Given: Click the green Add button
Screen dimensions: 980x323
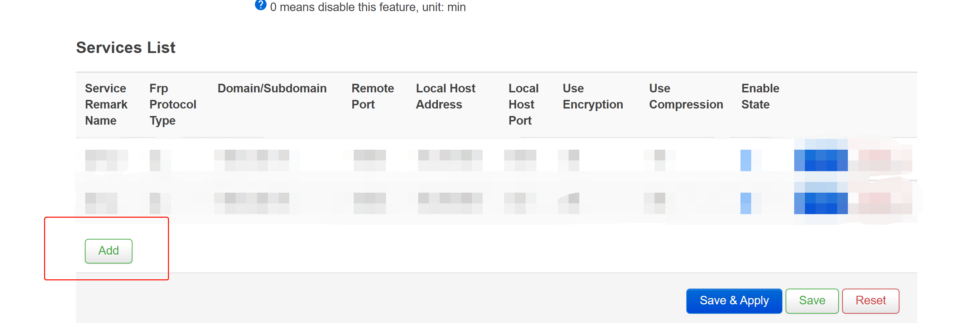Looking at the screenshot, I should click(x=108, y=251).
